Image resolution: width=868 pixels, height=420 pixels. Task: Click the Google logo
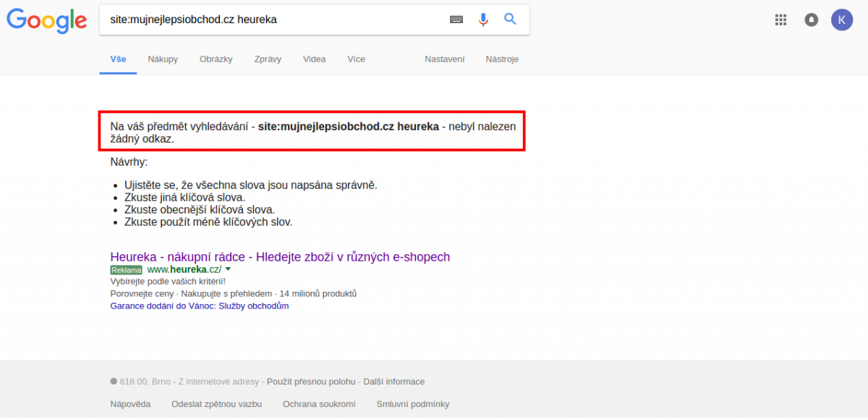point(47,20)
